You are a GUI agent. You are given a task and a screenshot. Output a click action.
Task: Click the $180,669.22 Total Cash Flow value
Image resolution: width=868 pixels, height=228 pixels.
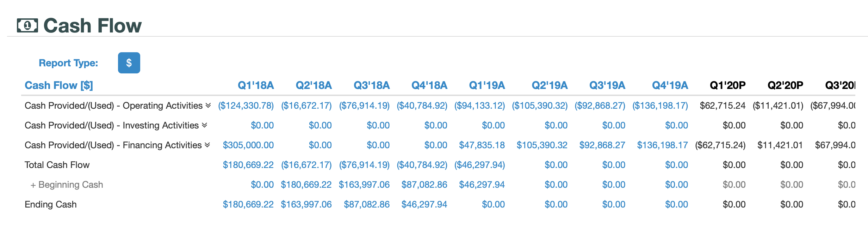pos(248,164)
